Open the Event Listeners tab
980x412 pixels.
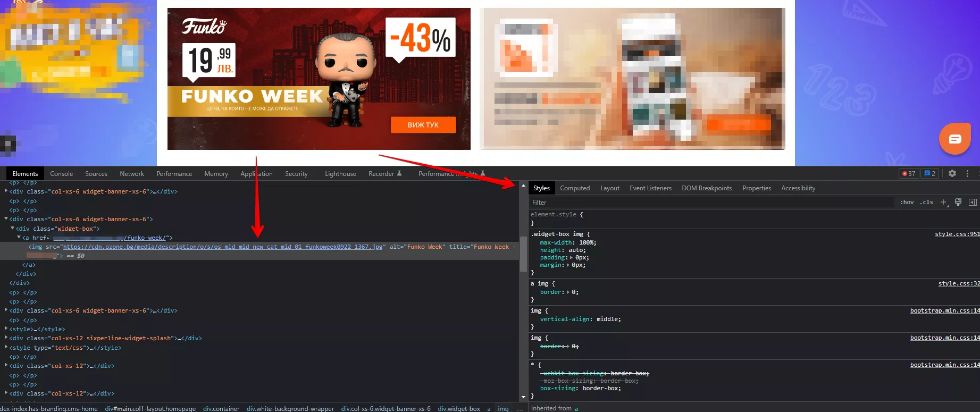(x=650, y=188)
